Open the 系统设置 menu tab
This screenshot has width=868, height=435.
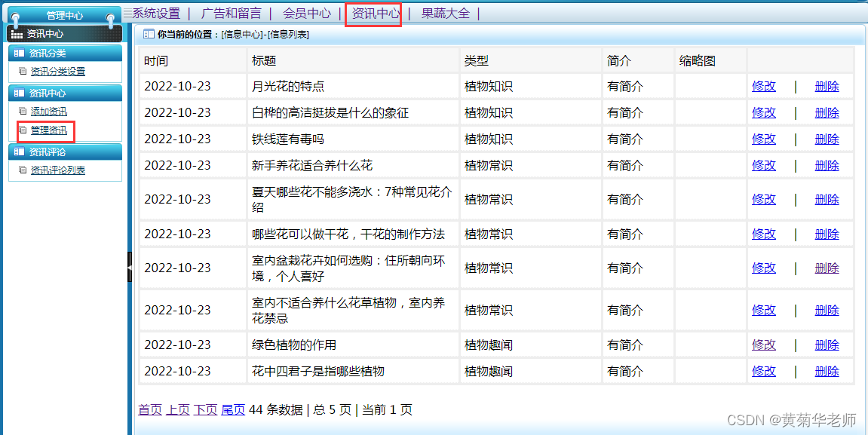156,14
